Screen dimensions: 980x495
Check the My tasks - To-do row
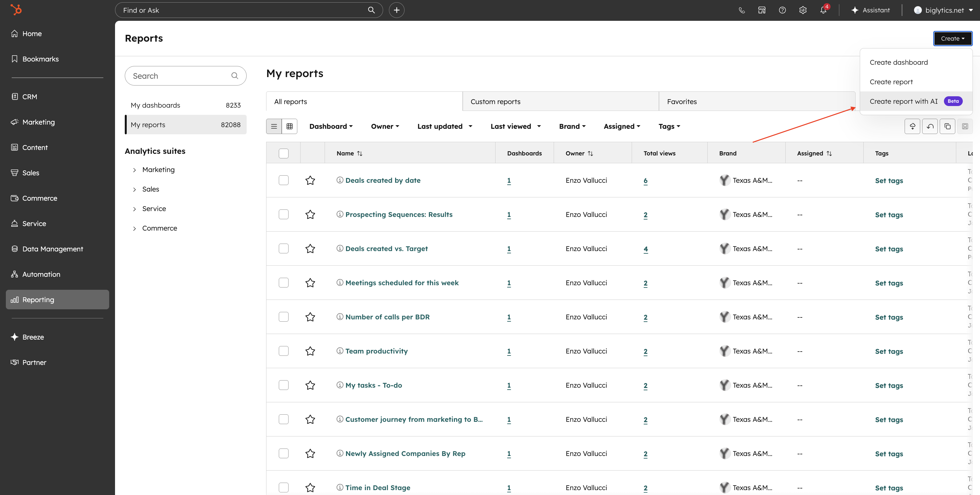[283, 385]
